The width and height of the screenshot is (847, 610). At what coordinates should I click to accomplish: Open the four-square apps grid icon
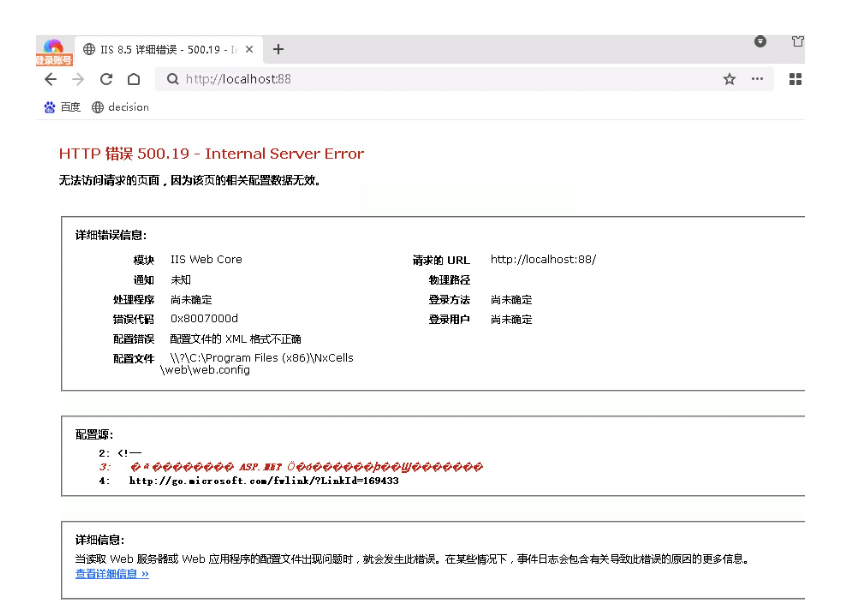796,80
